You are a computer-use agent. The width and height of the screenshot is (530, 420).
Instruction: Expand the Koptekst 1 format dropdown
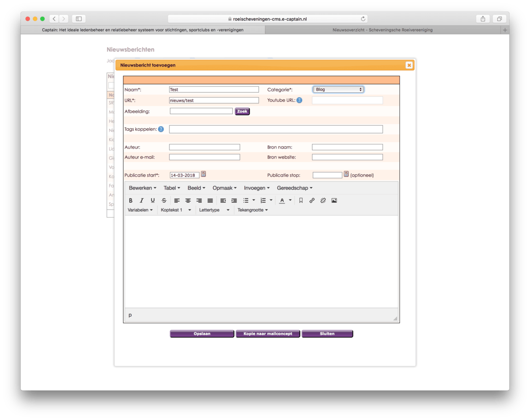(176, 210)
